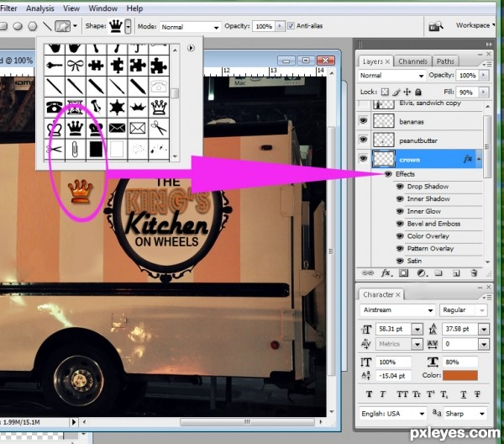Click the Faux Bold style button

click(369, 394)
